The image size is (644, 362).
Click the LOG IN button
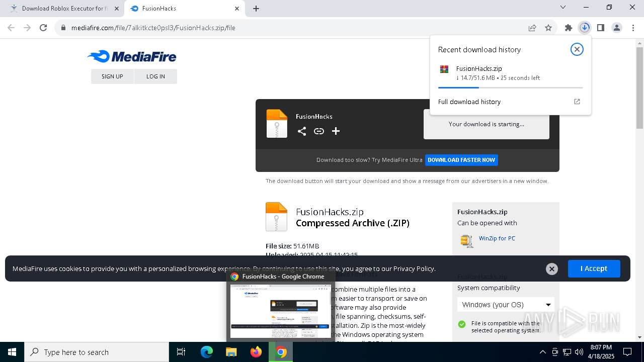[155, 76]
